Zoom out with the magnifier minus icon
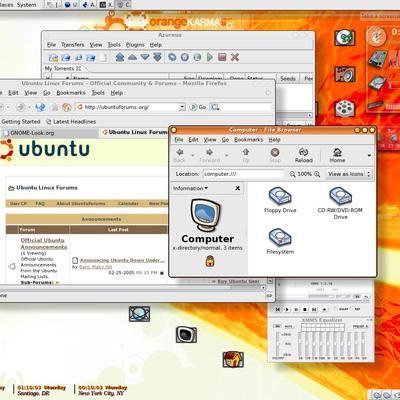The width and height of the screenshot is (400, 400). (292, 174)
